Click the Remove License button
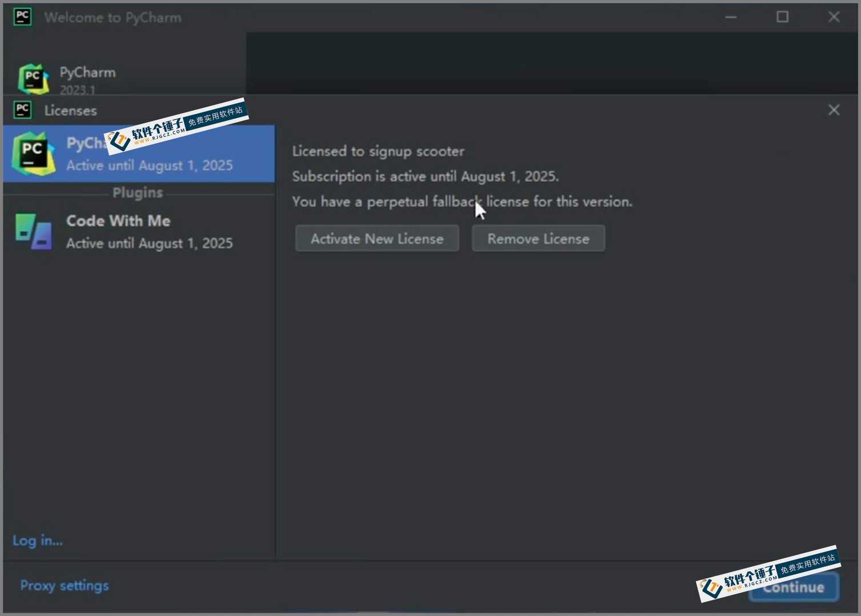The height and width of the screenshot is (616, 861). (x=538, y=239)
